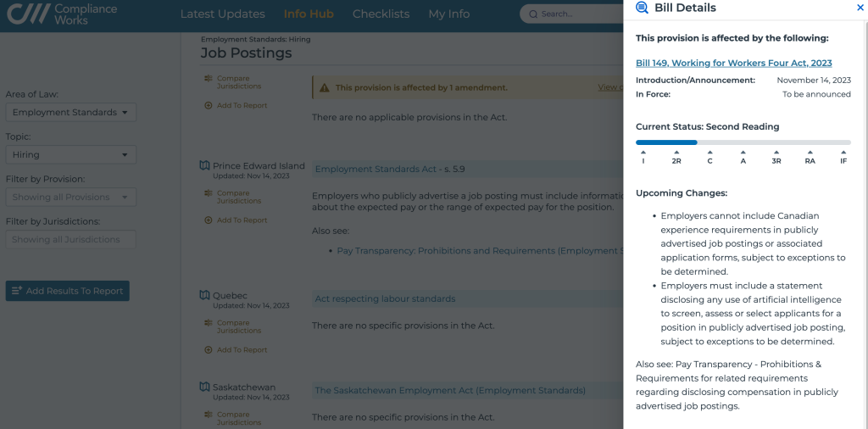This screenshot has width=868, height=429.
Task: Expand the Topic dropdown showing Hiring
Action: 70,155
